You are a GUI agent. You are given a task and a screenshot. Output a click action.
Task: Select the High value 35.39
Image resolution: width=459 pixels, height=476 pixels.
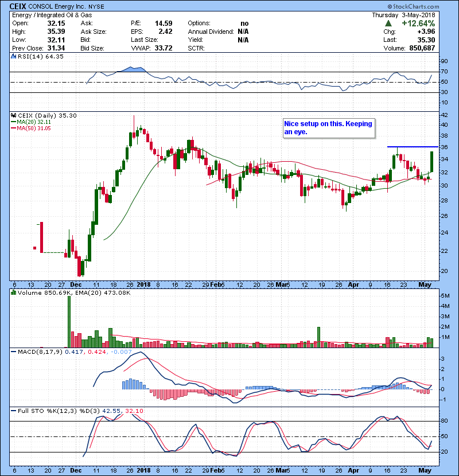pos(56,32)
